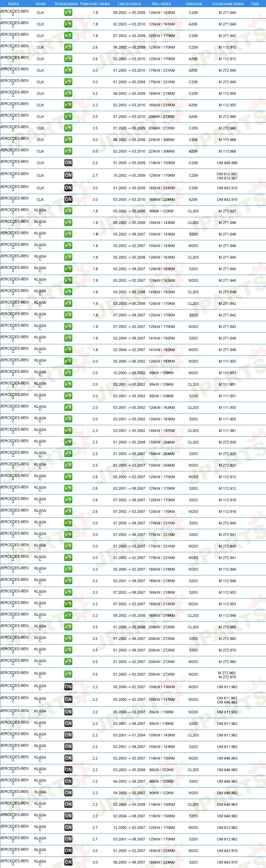Viewport: 266px width, 868px height.
Task: Click PB icon in row with M 272.960, M 272.970
Action: point(68,674)
